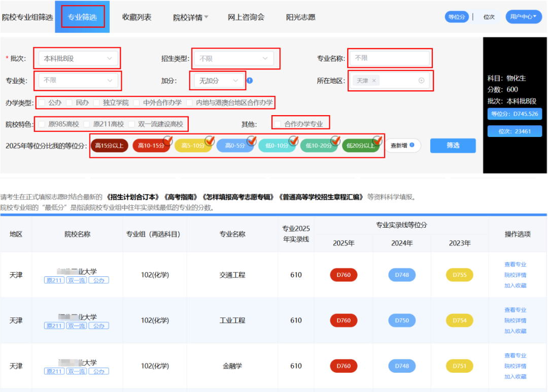This screenshot has width=548, height=392.
Task: Check the 合作办学专业 checkbox
Action: [x=278, y=124]
